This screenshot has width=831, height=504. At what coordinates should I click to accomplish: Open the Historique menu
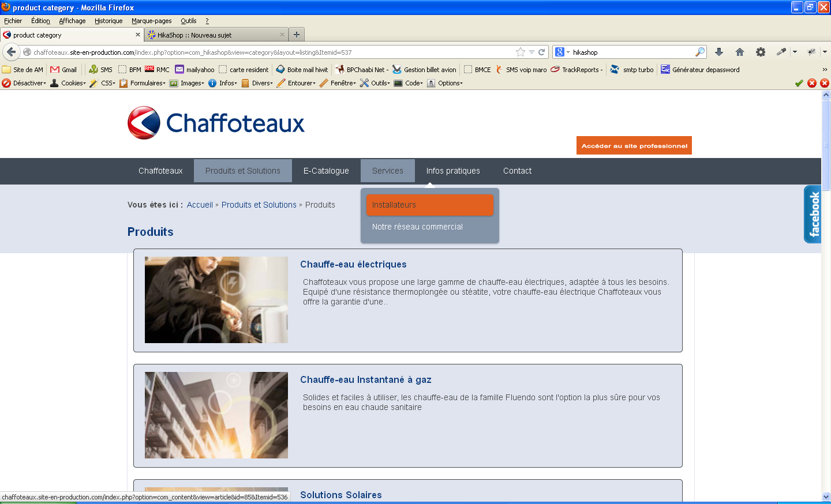pyautogui.click(x=108, y=21)
